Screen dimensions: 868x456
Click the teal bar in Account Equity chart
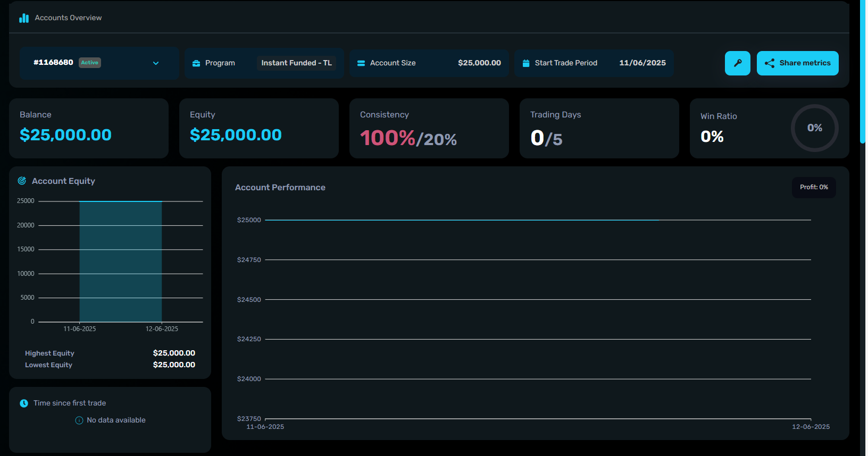(x=121, y=261)
